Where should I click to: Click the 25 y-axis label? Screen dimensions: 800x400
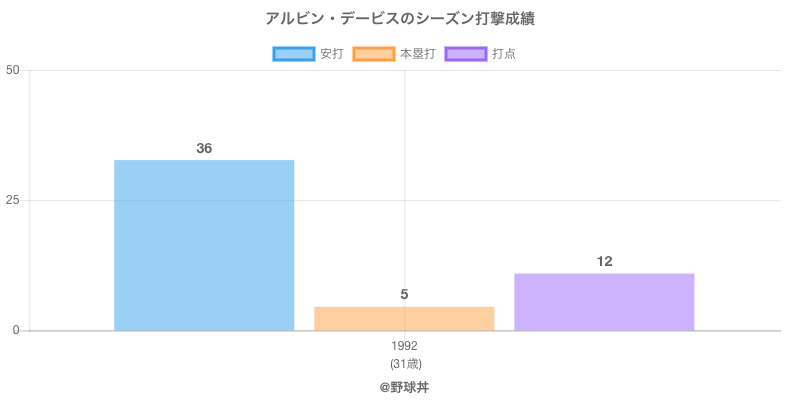[x=13, y=200]
